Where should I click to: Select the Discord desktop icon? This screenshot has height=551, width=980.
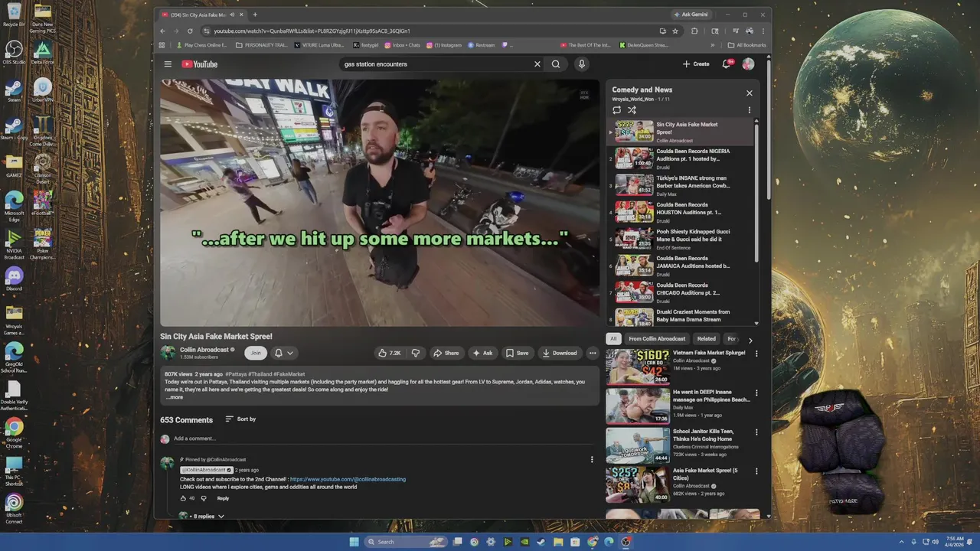(x=14, y=279)
